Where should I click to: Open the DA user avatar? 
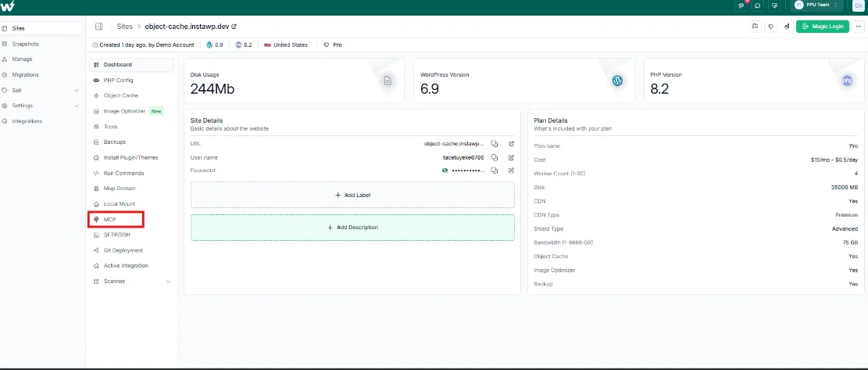[x=858, y=5]
